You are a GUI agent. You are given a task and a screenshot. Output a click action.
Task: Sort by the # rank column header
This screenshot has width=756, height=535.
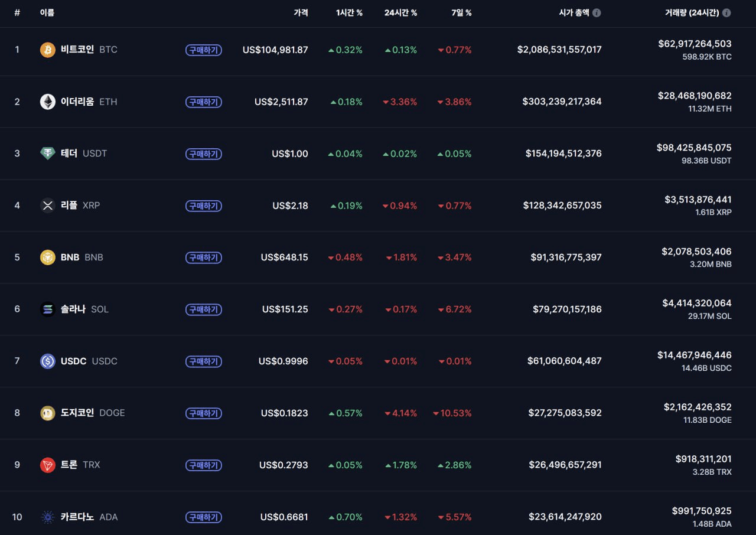(x=17, y=12)
